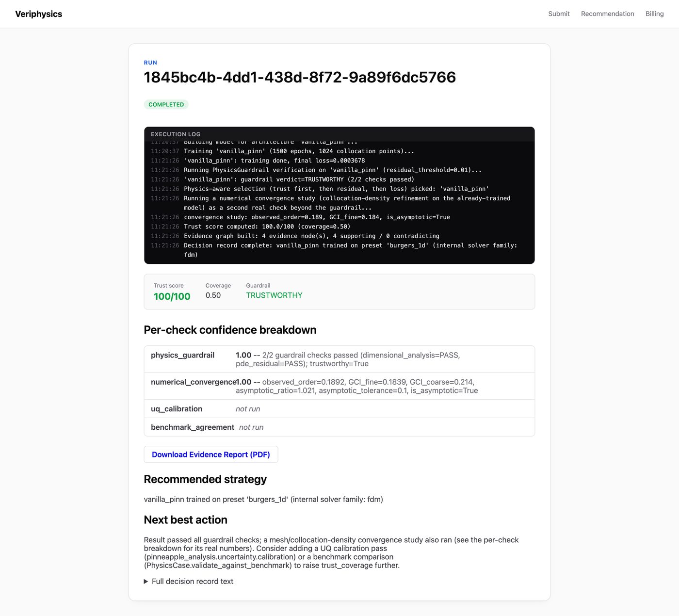Click the Trust score value 100/100
Image resolution: width=679 pixels, height=616 pixels.
[172, 296]
